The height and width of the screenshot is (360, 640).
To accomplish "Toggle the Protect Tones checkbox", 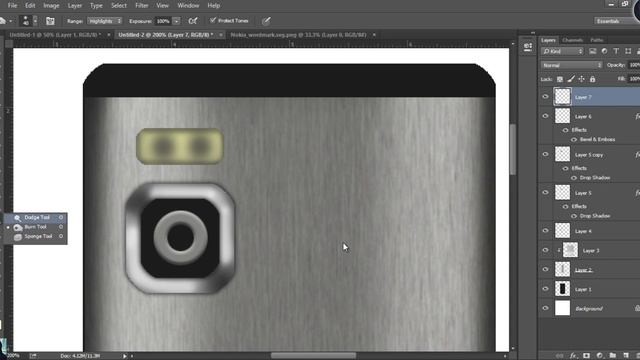I will pyautogui.click(x=213, y=20).
